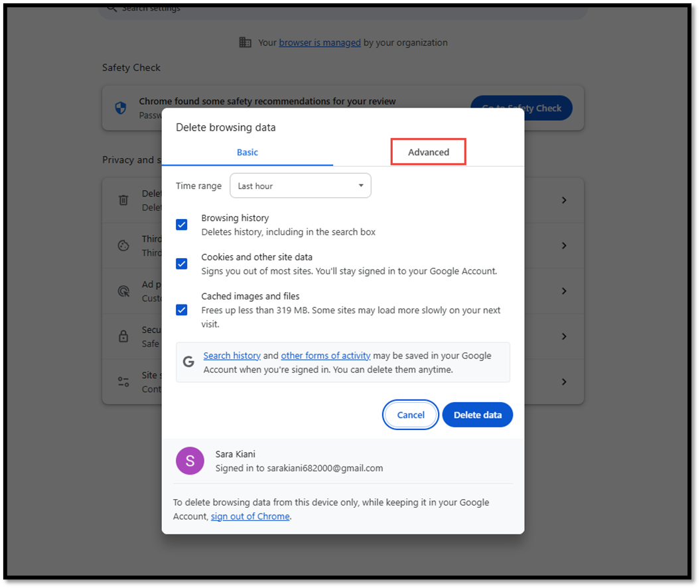This screenshot has height=588, width=700.
Task: Click the Site settings sliders icon
Action: [x=123, y=382]
